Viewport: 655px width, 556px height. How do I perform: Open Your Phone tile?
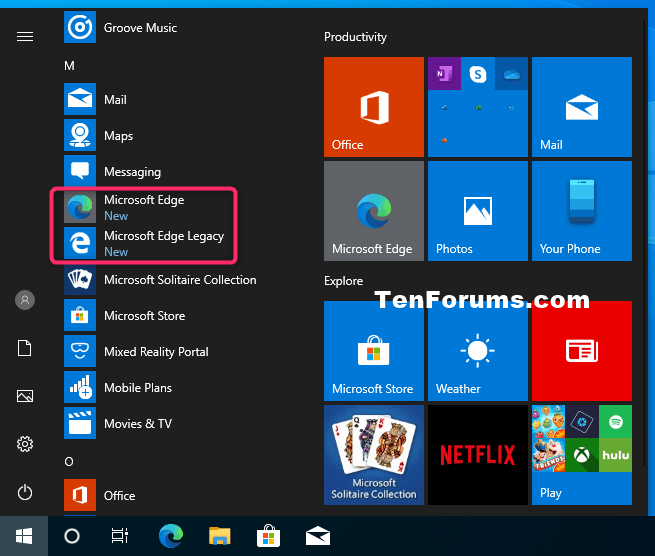click(581, 211)
